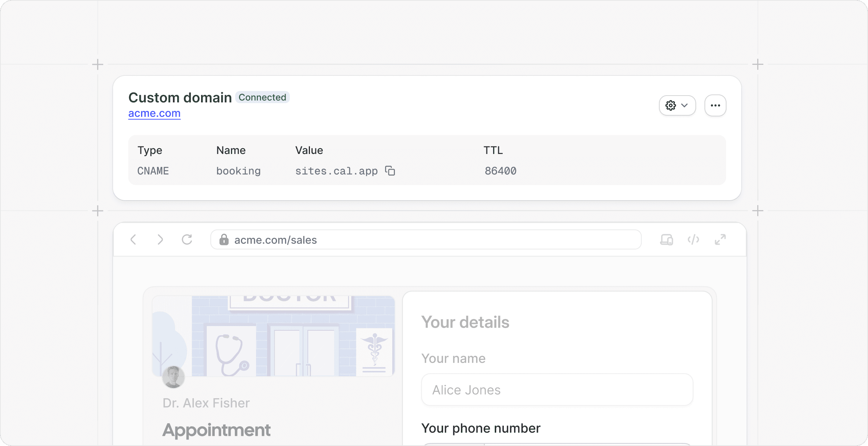This screenshot has width=868, height=446.
Task: Select the booking name value
Action: (238, 171)
